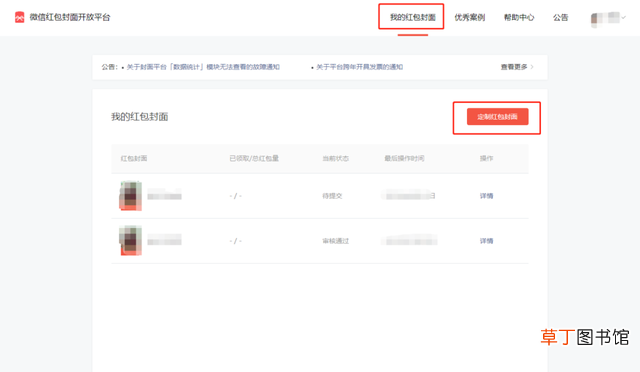Viewport: 640px width, 372px height.
Task: Click 查看更多 to see more notices
Action: (517, 67)
